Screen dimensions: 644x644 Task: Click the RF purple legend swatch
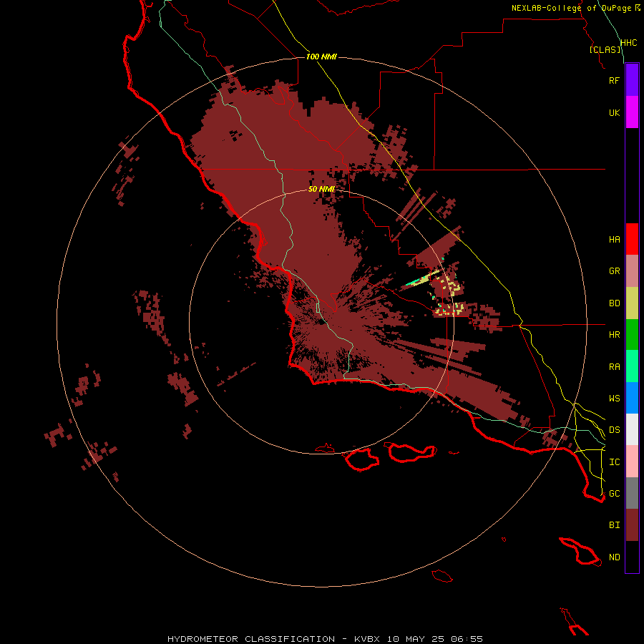point(632,80)
